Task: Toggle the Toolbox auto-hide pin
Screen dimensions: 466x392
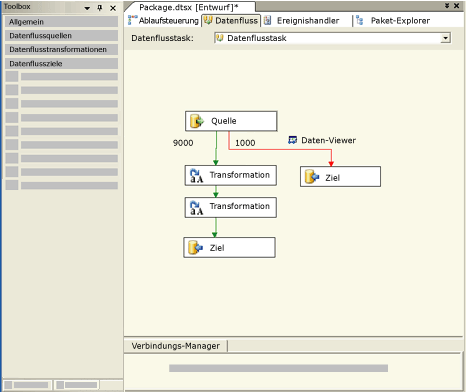Action: 100,8
